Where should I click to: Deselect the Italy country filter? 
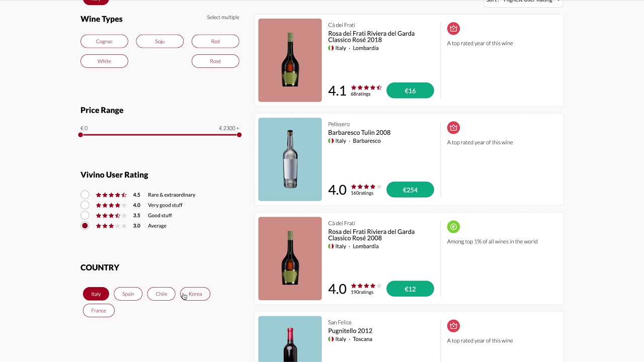coord(96,294)
